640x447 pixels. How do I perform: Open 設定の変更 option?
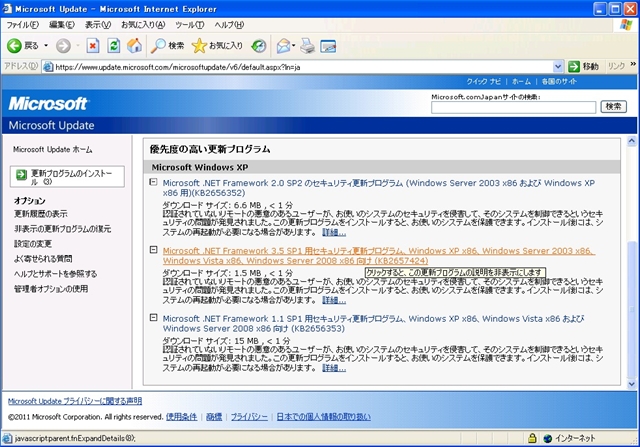[x=33, y=244]
